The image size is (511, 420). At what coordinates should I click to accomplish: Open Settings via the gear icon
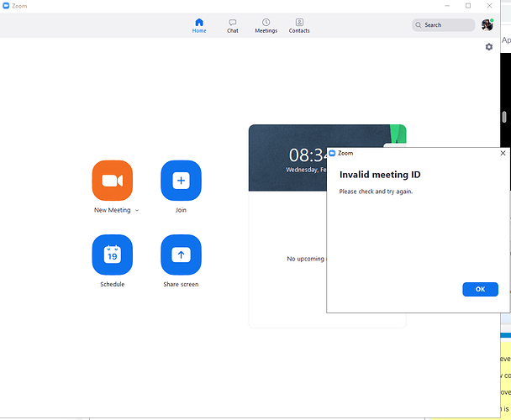click(489, 47)
